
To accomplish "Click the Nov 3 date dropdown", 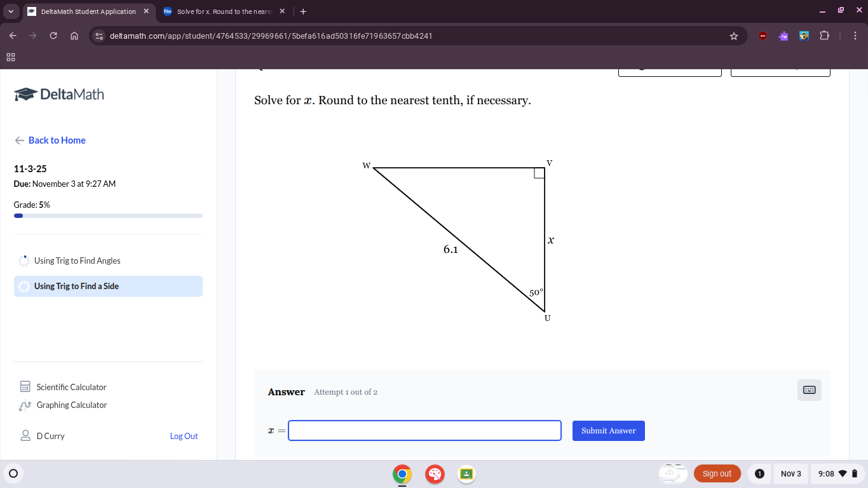I will click(x=790, y=473).
